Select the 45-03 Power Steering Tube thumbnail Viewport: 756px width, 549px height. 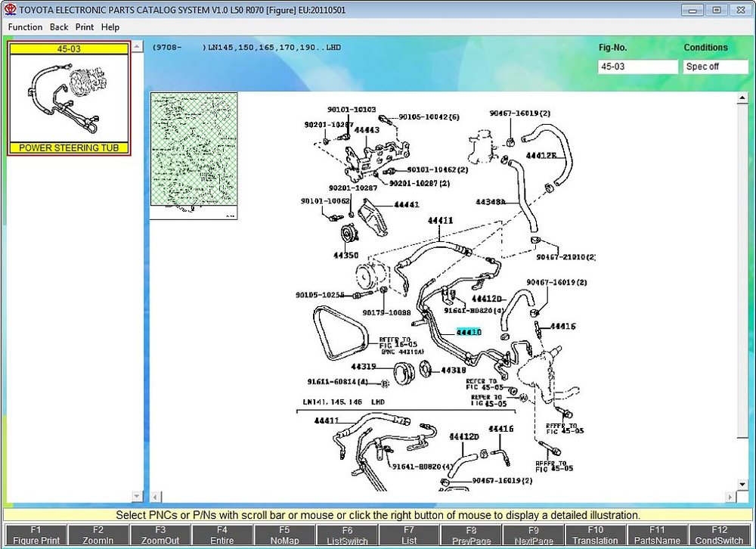[69, 98]
